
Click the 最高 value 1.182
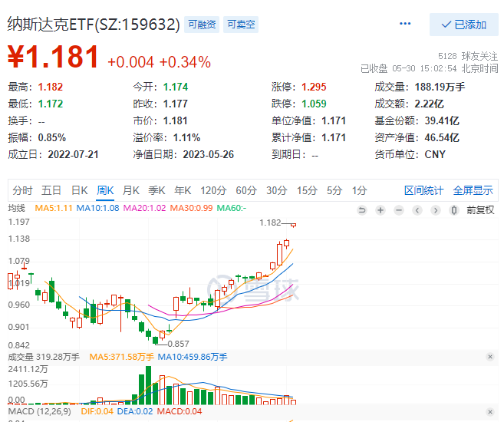tap(51, 87)
